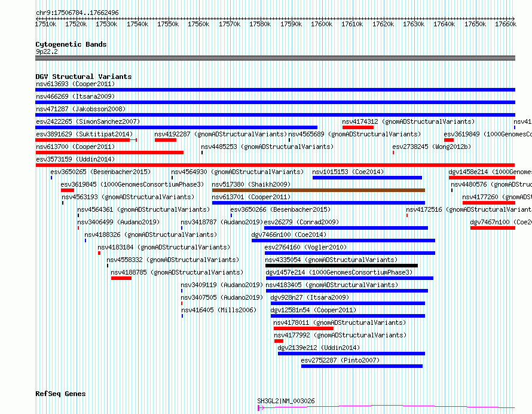Open nsv4564930 gnomAD variant label

click(x=237, y=172)
